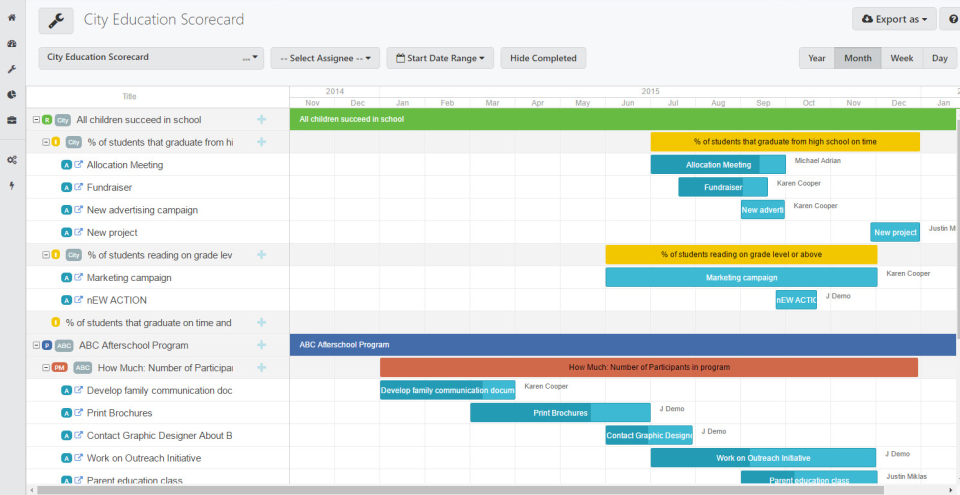Image resolution: width=960 pixels, height=495 pixels.
Task: Open the pie chart sidebar icon
Action: [12, 94]
